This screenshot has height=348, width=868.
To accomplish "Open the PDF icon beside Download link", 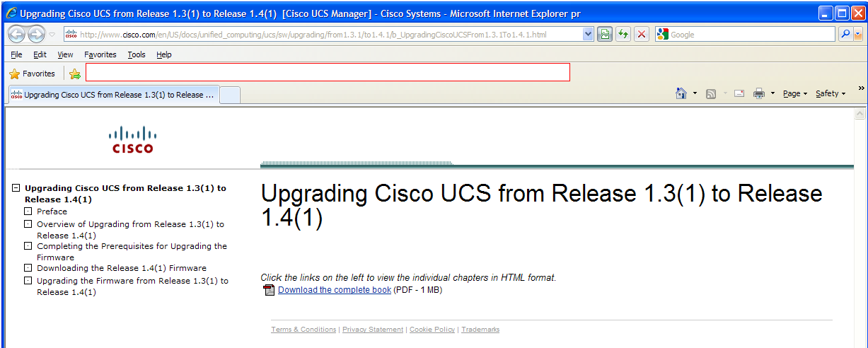I will point(269,290).
